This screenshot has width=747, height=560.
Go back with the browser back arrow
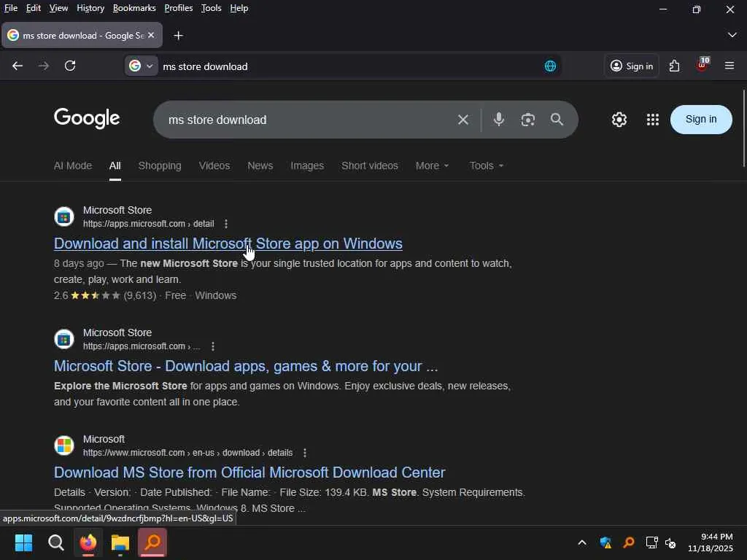pos(18,66)
